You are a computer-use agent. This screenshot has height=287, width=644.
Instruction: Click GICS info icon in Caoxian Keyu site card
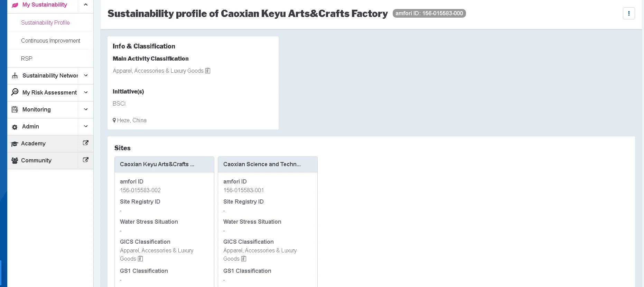140,259
